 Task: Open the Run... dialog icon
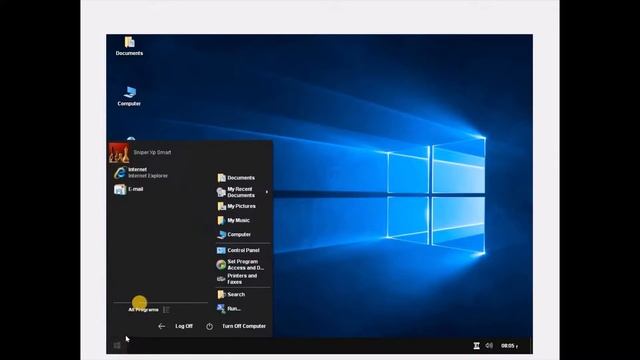221,309
